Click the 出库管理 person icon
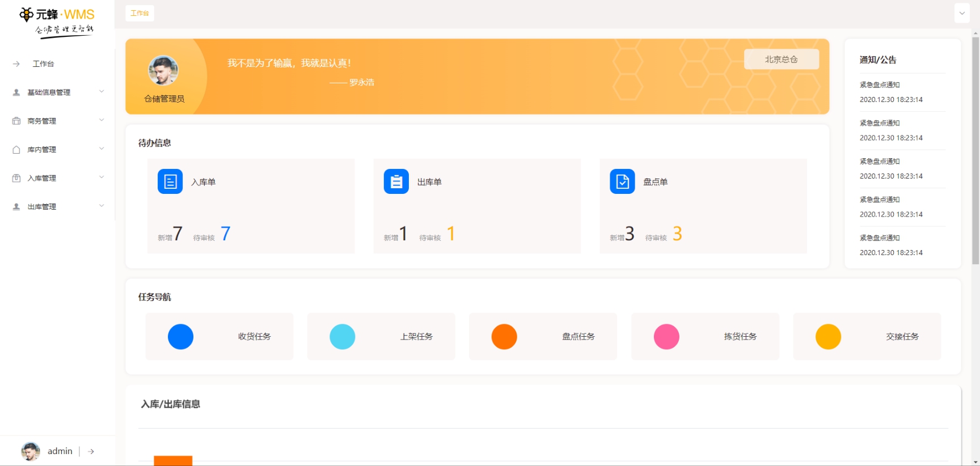Image resolution: width=980 pixels, height=466 pixels. click(x=16, y=207)
